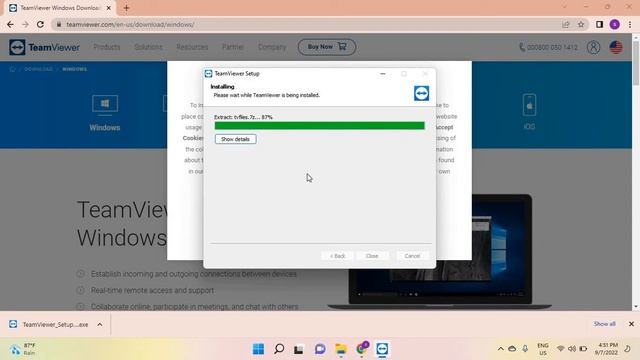Click the phone number 00800 050 1412
Image resolution: width=640 pixels, height=360 pixels.
tap(548, 47)
